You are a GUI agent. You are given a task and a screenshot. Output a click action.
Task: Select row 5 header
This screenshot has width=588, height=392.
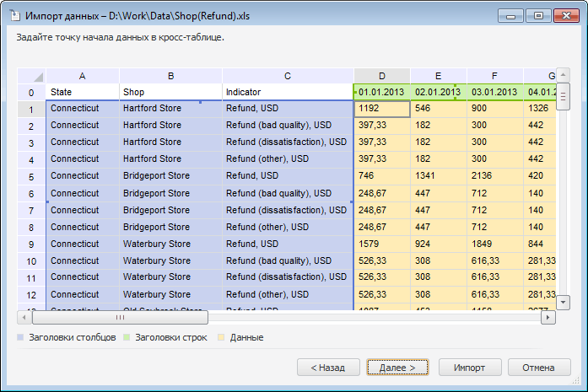tap(32, 176)
